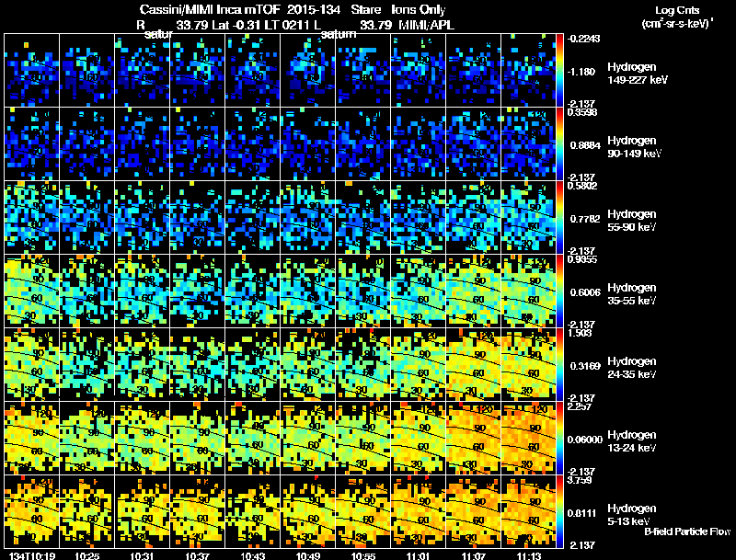Select the 10:37 time label
Viewport: 736px width, 560px height.
point(197,555)
